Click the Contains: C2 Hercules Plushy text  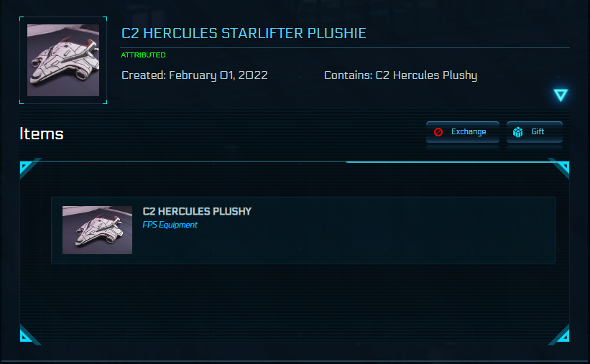(400, 75)
